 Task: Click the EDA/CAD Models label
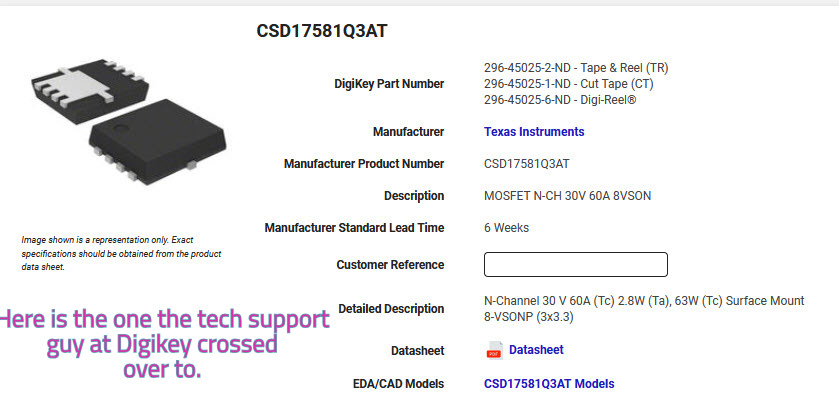[399, 384]
